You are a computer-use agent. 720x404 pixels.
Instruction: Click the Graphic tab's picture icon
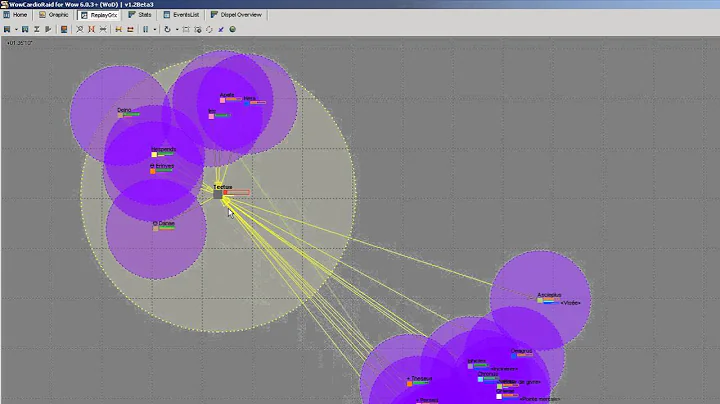pos(42,15)
